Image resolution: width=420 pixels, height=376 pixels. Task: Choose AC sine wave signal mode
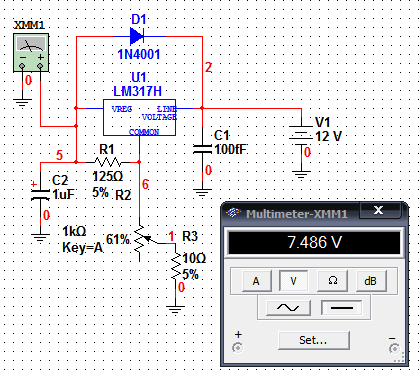(288, 307)
